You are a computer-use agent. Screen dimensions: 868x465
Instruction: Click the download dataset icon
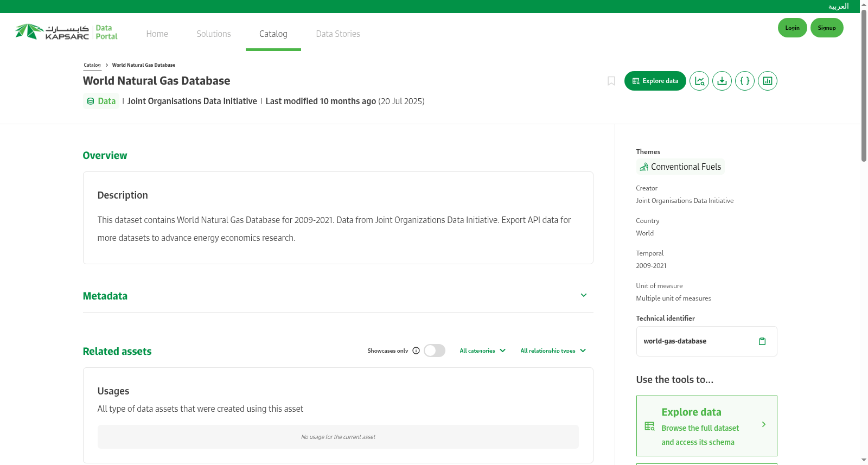coord(722,81)
